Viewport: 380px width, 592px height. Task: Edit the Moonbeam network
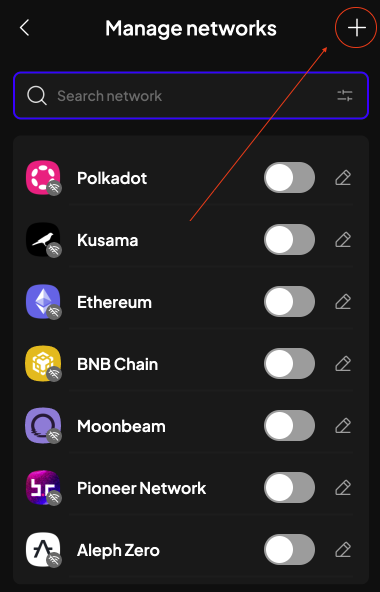click(343, 426)
